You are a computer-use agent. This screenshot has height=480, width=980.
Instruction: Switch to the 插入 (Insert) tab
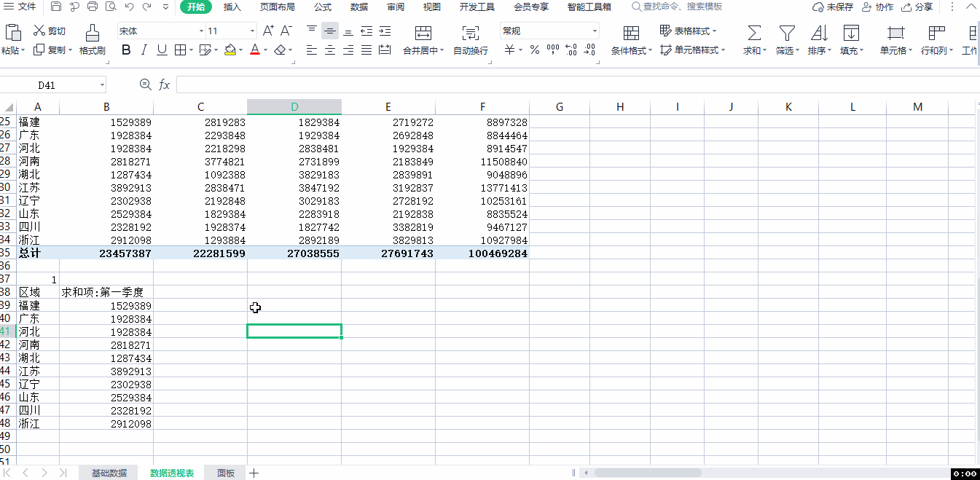coord(232,7)
